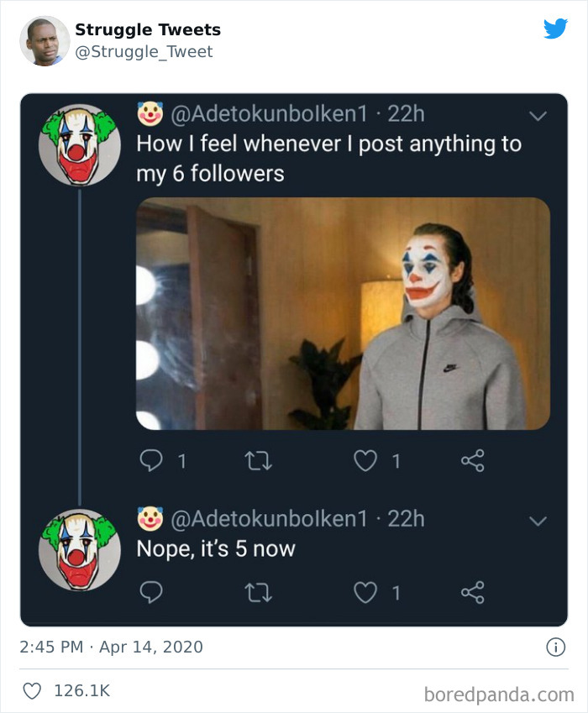This screenshot has width=588, height=713.
Task: Click the retweet icon under the Joker image
Action: pos(260,460)
